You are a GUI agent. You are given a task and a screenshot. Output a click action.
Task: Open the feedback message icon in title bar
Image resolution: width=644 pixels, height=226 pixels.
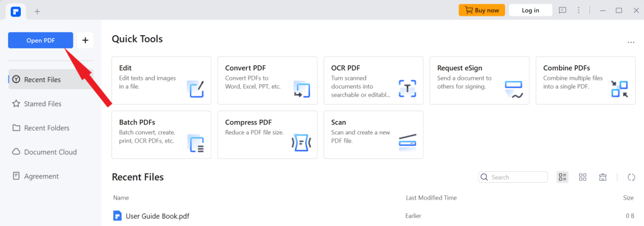pos(563,10)
